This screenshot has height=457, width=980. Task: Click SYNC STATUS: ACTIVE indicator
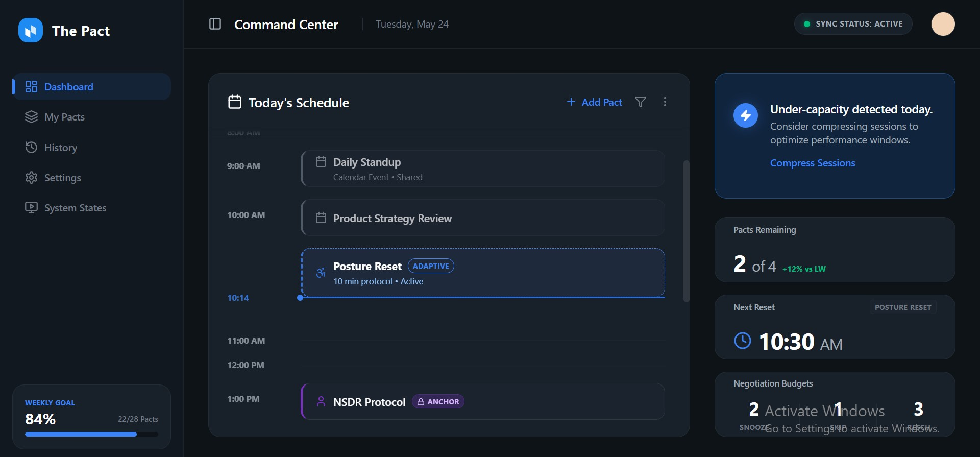[853, 24]
